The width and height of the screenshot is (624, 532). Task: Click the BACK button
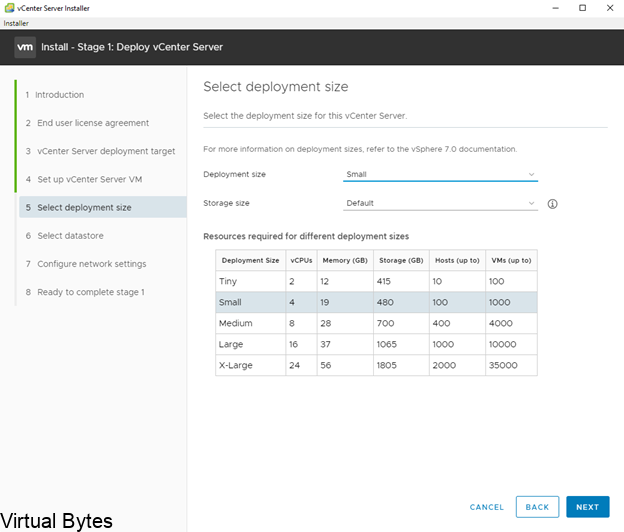[537, 507]
